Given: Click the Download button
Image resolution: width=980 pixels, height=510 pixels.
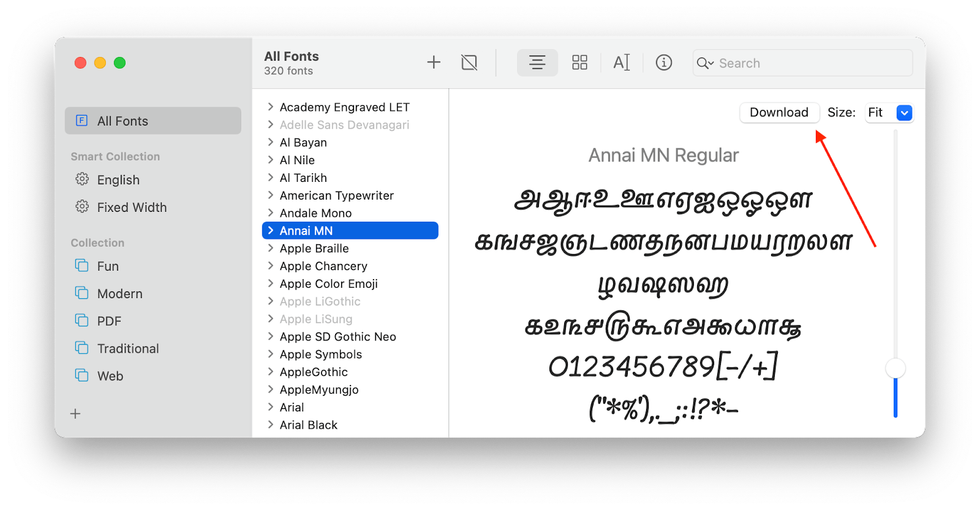Looking at the screenshot, I should tap(779, 113).
